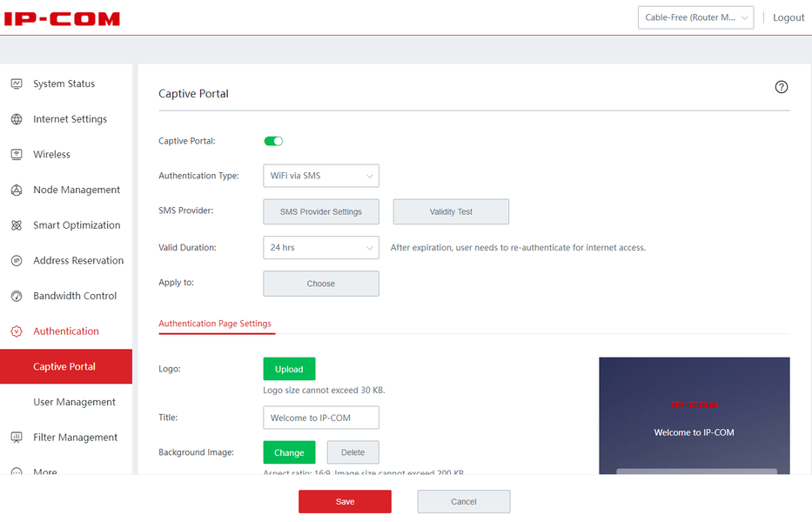Open help via question mark icon
This screenshot has height=522, width=812.
point(781,87)
